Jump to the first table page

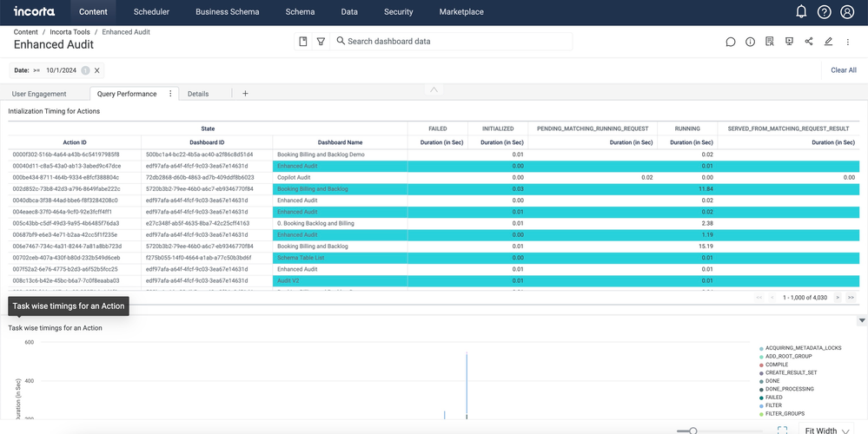point(759,298)
